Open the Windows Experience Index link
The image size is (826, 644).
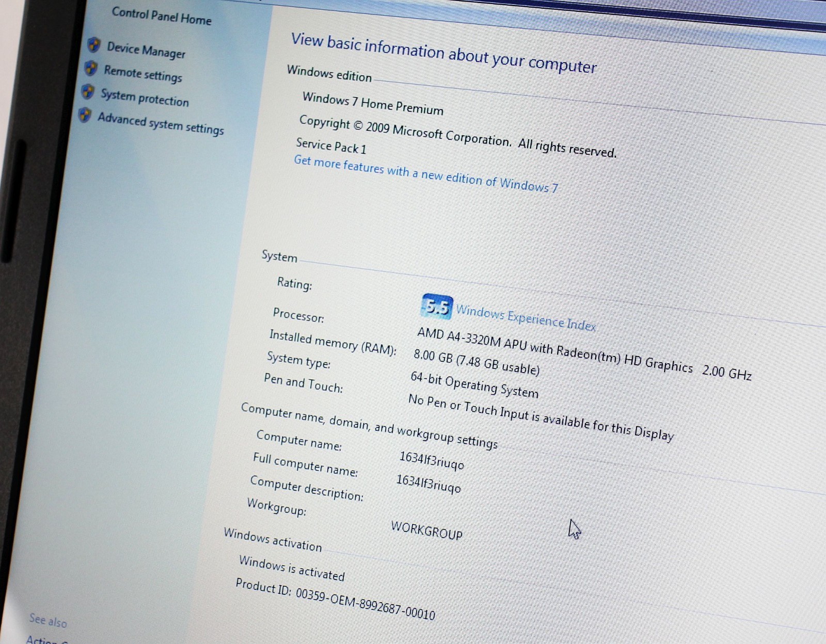pyautogui.click(x=526, y=317)
